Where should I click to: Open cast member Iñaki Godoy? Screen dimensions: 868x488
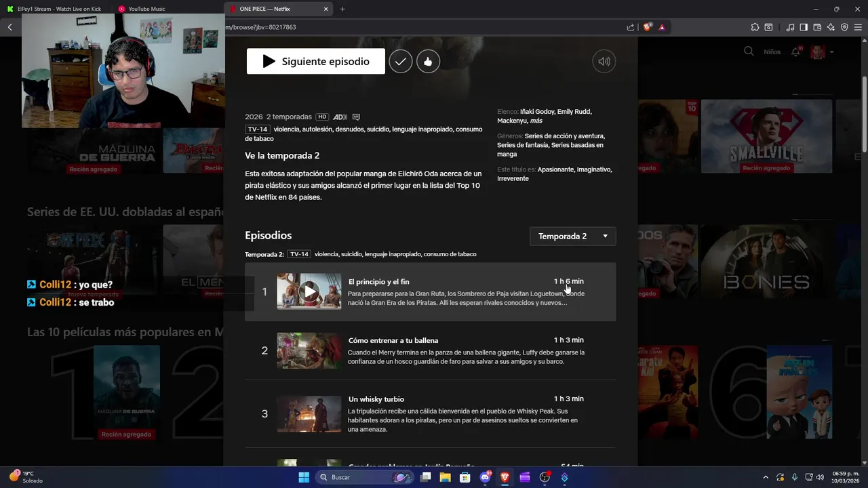(537, 112)
